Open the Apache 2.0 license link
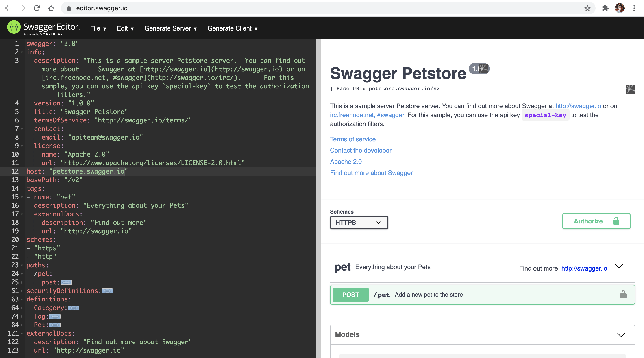 tap(346, 162)
